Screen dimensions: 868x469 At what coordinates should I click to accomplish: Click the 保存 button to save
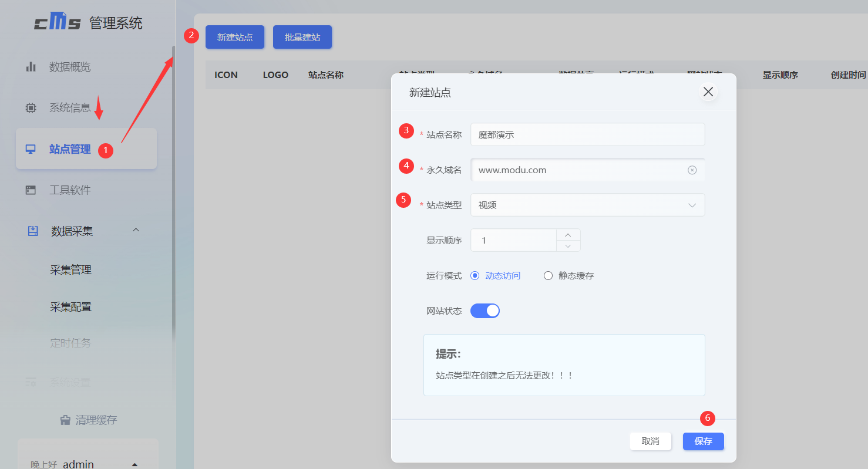703,441
